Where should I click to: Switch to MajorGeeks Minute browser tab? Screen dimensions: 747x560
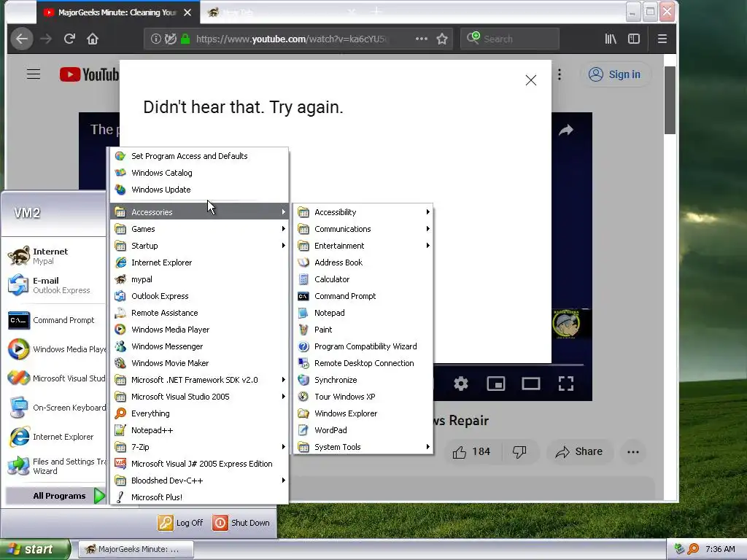117,12
